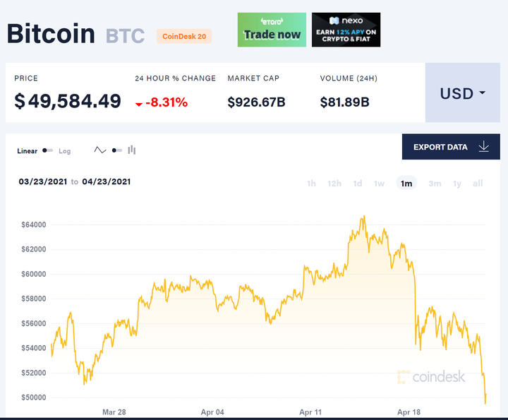
Task: Toggle the Linear/Log scale switch
Action: click(48, 150)
